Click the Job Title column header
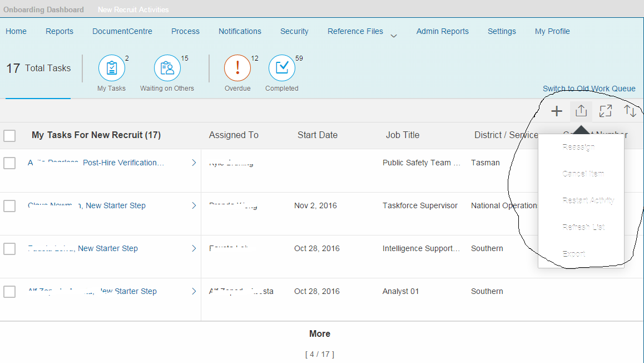The height and width of the screenshot is (363, 644). (403, 135)
